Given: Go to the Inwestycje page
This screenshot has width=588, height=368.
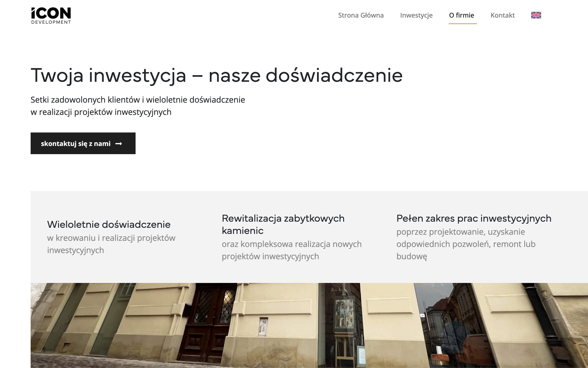Looking at the screenshot, I should [416, 15].
